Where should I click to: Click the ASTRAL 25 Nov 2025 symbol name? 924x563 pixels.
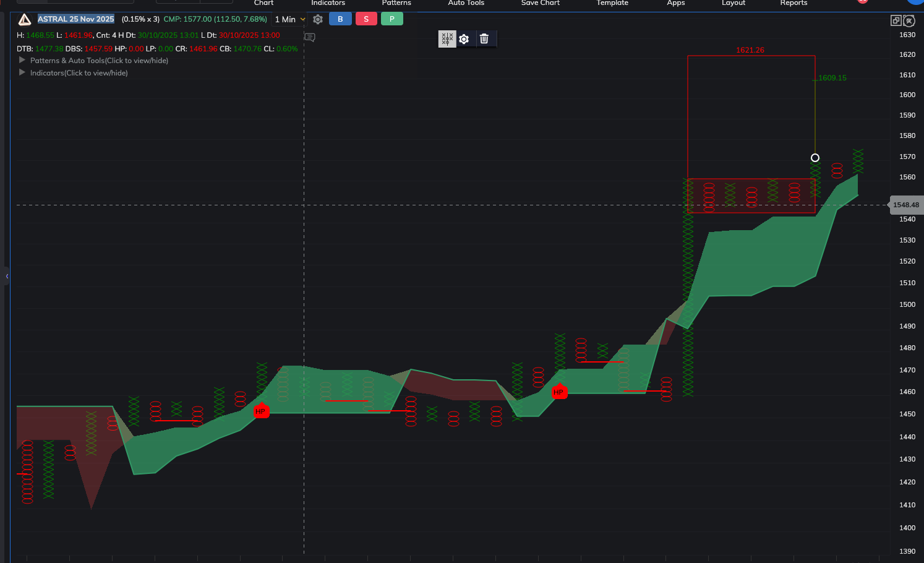point(76,19)
